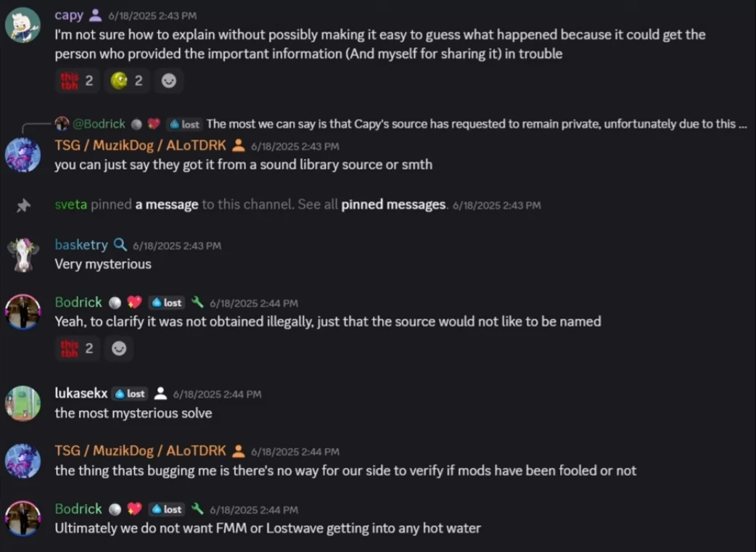
Task: Toggle the 'this tbh' reaction on capy's message
Action: click(x=78, y=81)
